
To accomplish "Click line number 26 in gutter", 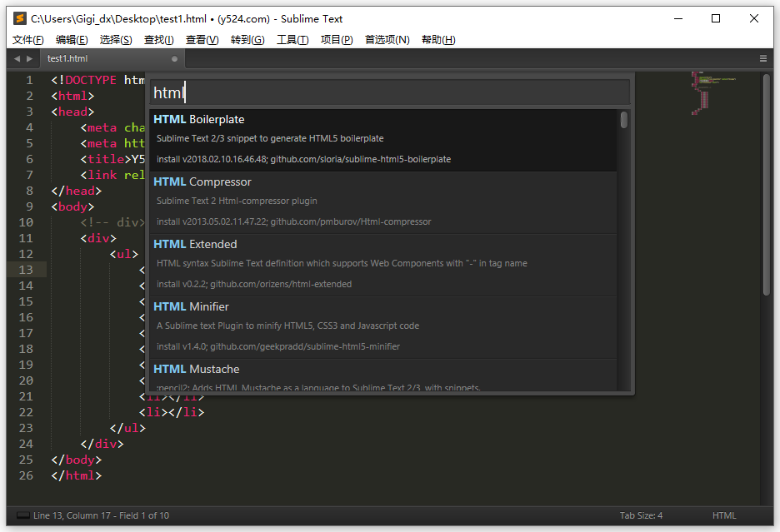I will tap(26, 475).
